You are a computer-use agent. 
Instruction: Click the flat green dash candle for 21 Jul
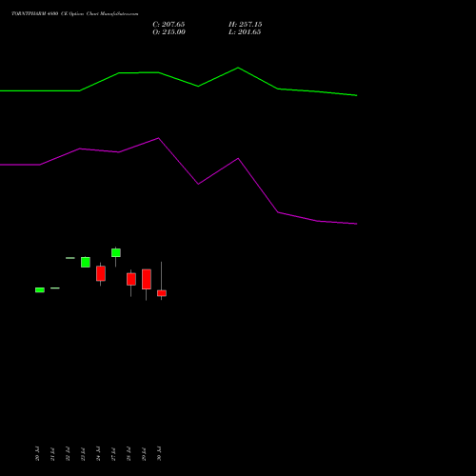click(x=55, y=288)
